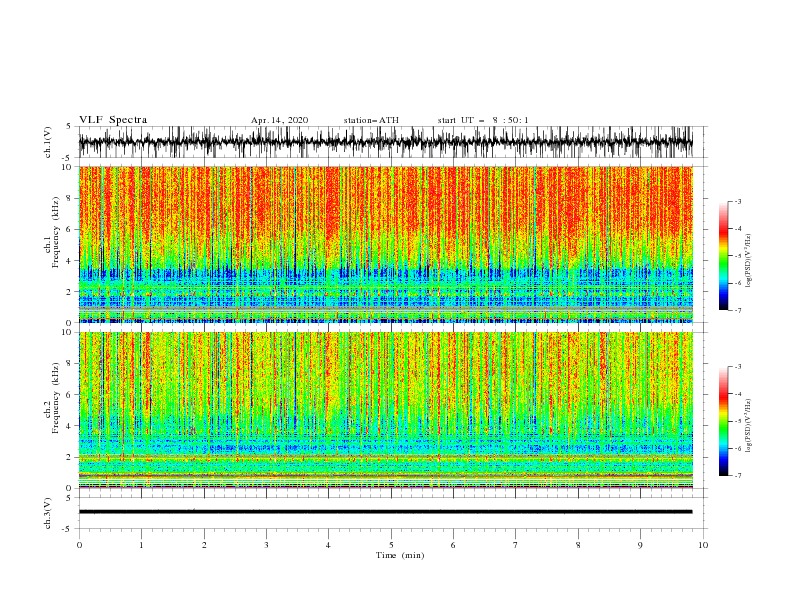Click the ch.2 spectrogram color scale bar
The image size is (792, 612).
723,421
